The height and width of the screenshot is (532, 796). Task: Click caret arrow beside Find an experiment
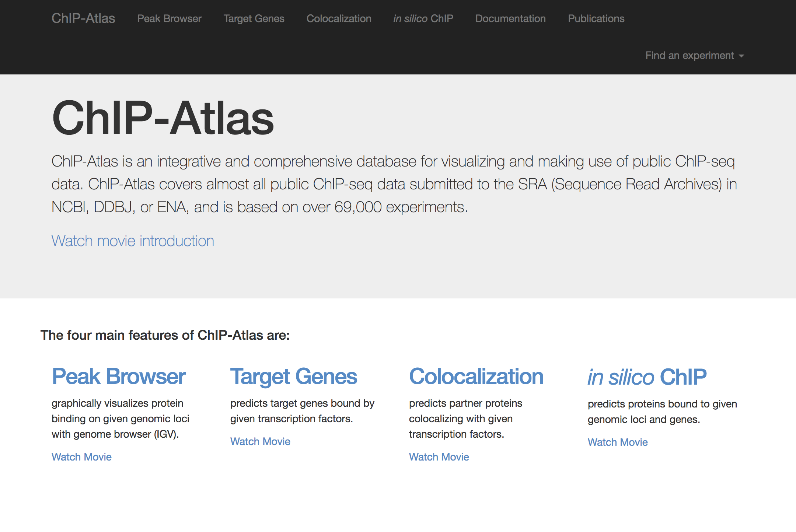pos(741,56)
